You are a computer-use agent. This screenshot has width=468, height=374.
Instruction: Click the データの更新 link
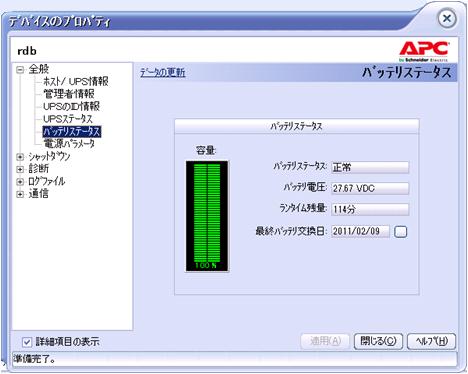click(162, 72)
